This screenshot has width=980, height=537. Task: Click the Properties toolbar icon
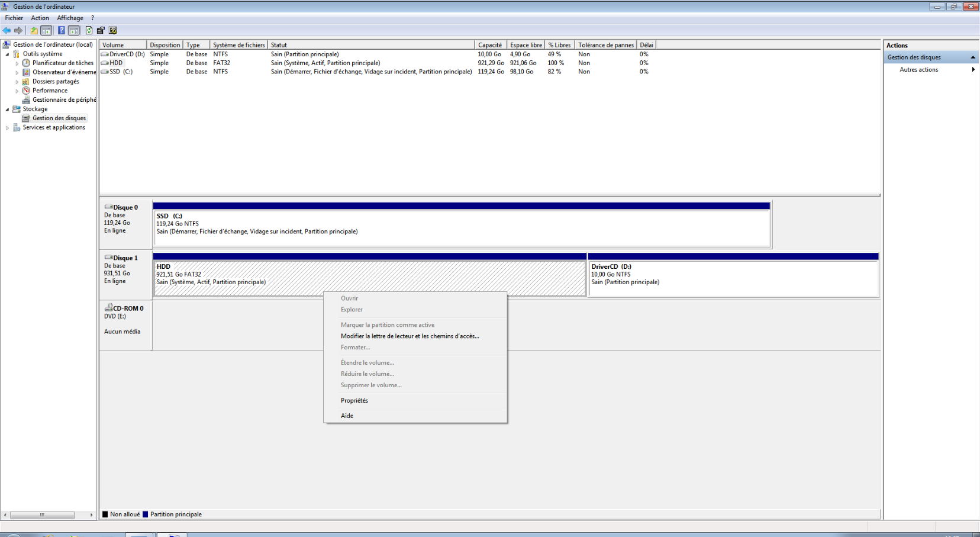[x=101, y=30]
